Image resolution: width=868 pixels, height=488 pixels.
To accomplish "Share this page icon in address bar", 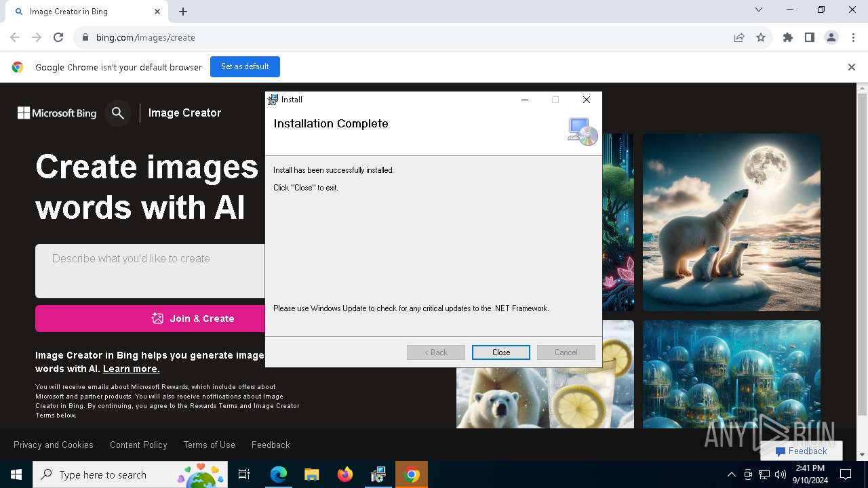I will pos(739,38).
